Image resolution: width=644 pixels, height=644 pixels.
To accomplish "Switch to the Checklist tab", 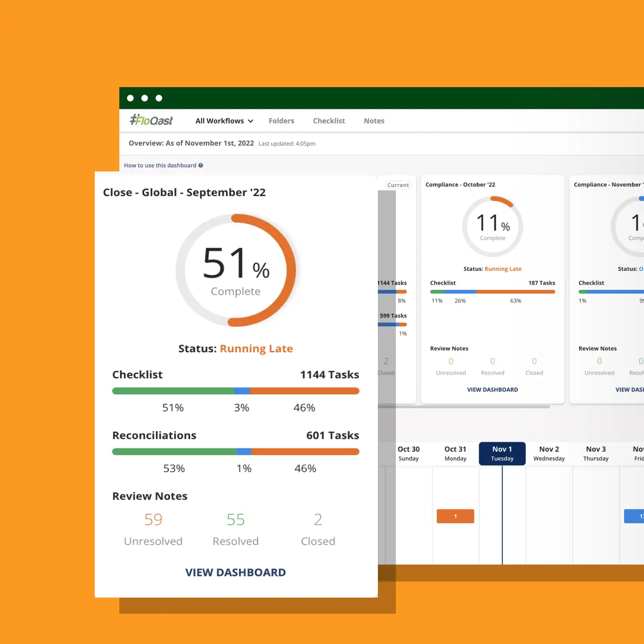I will (329, 121).
